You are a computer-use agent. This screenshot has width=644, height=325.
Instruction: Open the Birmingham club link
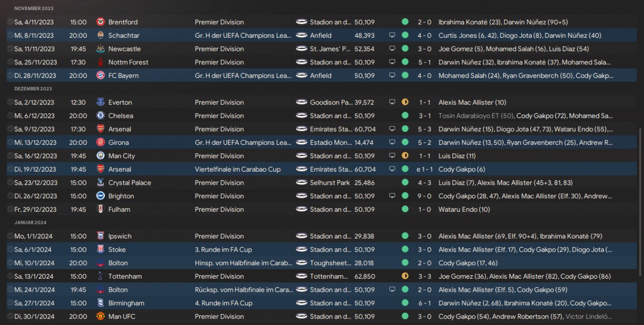(x=126, y=303)
